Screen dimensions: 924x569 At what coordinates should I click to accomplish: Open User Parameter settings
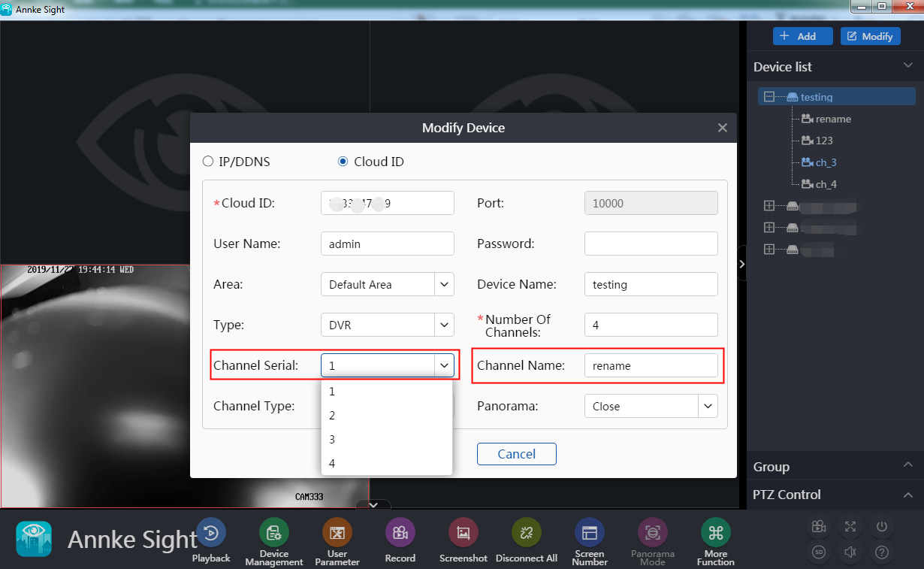pos(337,533)
